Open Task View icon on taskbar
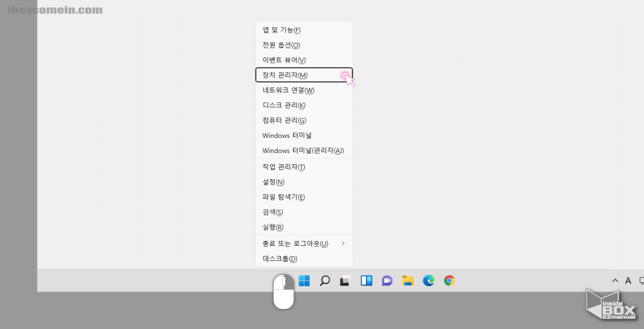644x329 pixels. 346,281
